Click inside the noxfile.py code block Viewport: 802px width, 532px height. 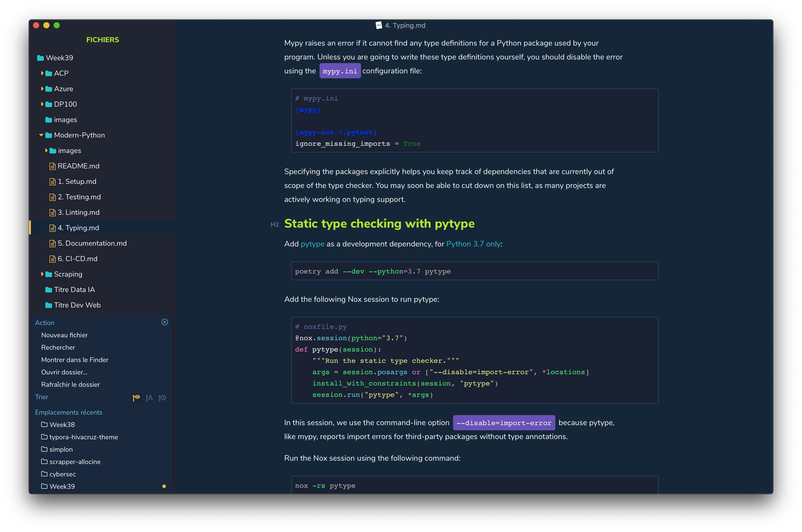tap(475, 360)
